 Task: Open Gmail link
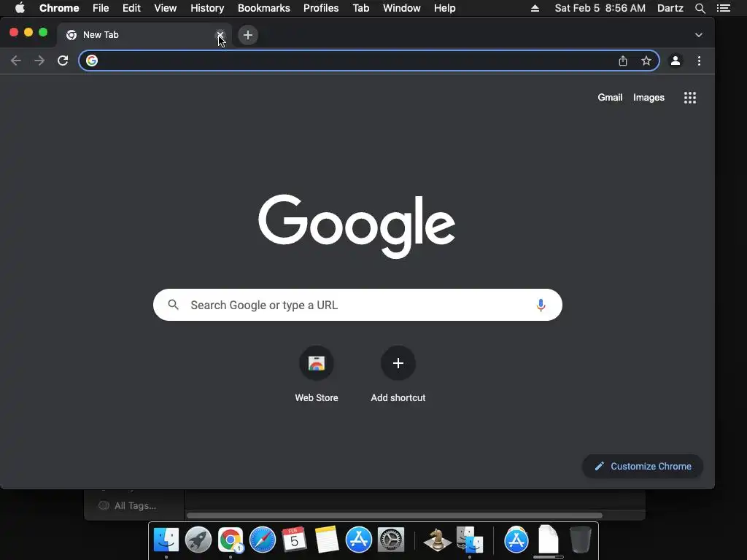tap(610, 97)
